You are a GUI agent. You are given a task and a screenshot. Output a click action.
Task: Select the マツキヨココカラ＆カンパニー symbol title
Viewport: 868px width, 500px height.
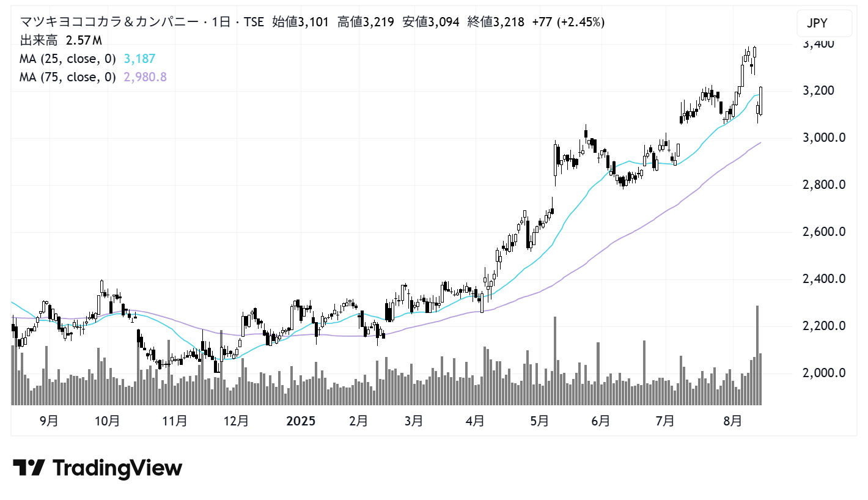[x=110, y=23]
